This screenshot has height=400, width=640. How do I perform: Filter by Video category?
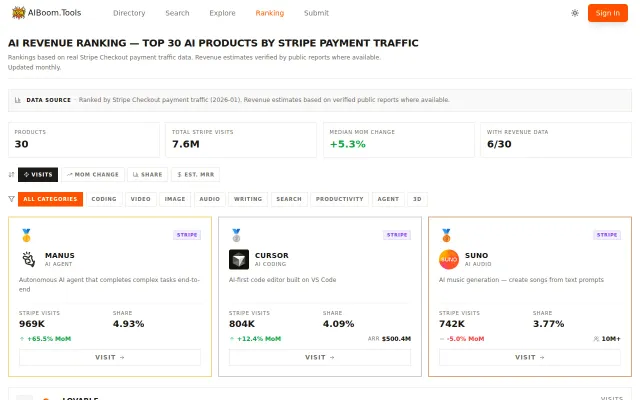click(141, 199)
